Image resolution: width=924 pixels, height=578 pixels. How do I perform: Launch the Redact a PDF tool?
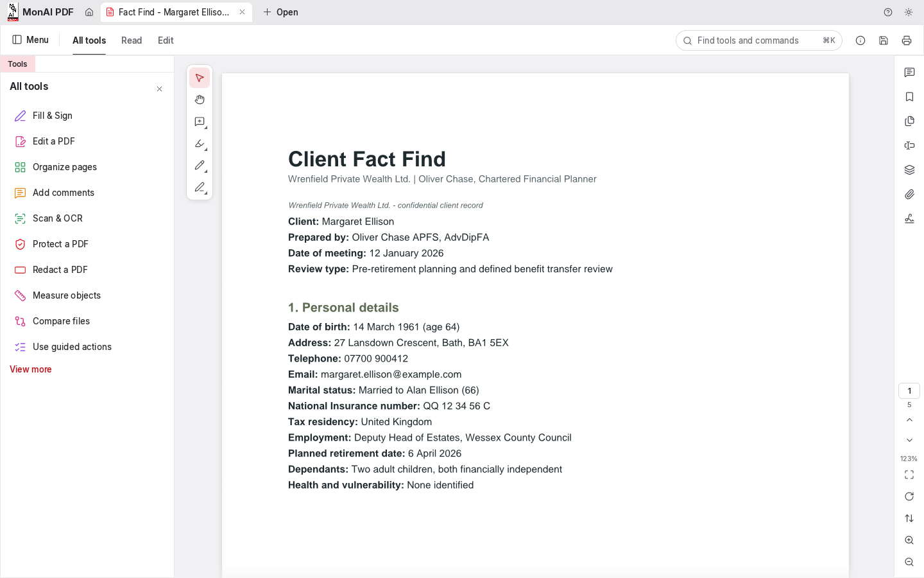tap(87, 270)
